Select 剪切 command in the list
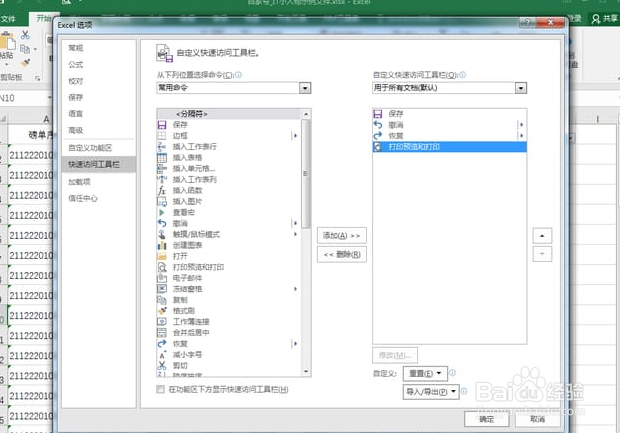Viewport: 620px width, 433px height. click(x=229, y=366)
